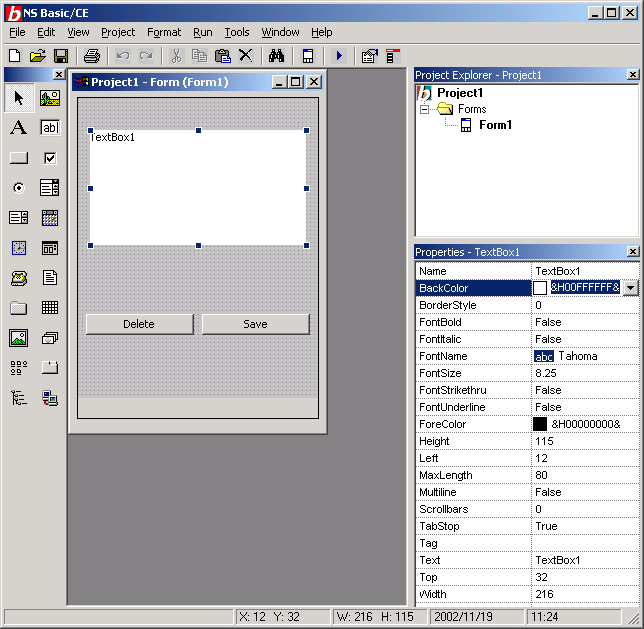Select the Calendar date tool in toolbox
Viewport: 644px width, 629px height.
(50, 218)
